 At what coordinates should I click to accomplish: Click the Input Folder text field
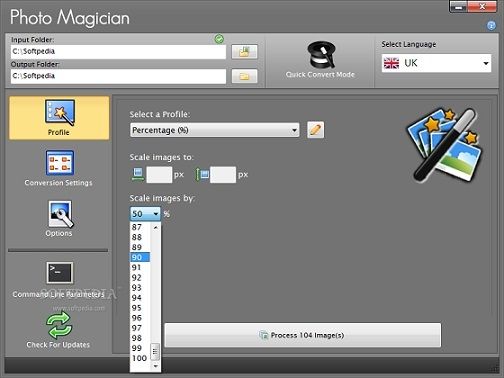118,52
